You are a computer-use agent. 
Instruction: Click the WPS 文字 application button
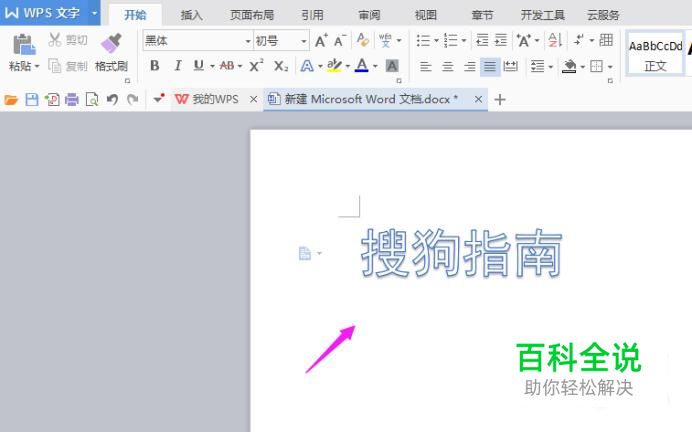click(44, 13)
